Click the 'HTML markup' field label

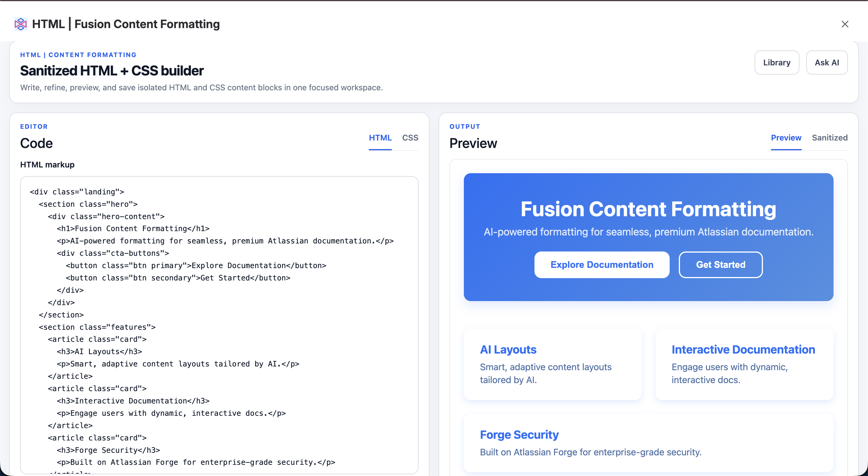(47, 165)
